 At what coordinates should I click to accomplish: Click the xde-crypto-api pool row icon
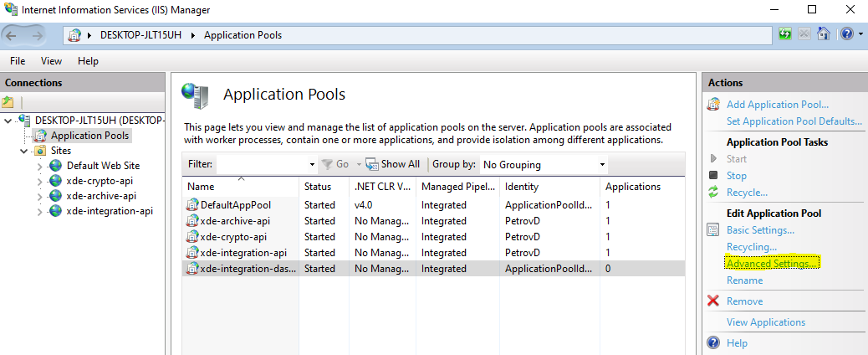[192, 237]
